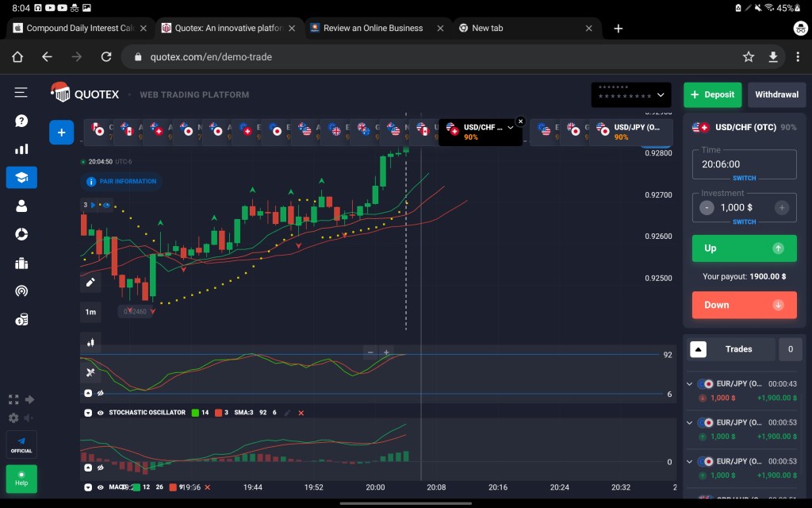Open the Telegram Official channel icon
This screenshot has width=812, height=508.
pos(21,444)
